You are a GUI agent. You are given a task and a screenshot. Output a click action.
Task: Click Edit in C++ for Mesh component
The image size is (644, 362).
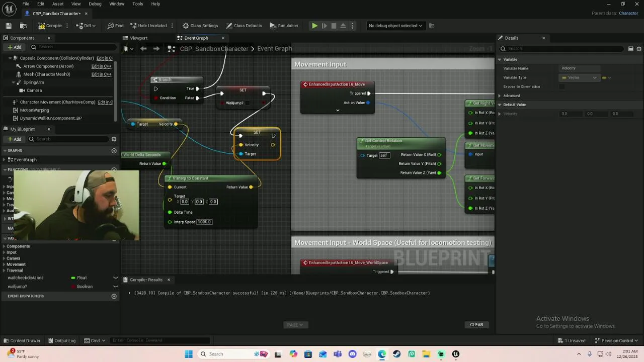(x=101, y=74)
